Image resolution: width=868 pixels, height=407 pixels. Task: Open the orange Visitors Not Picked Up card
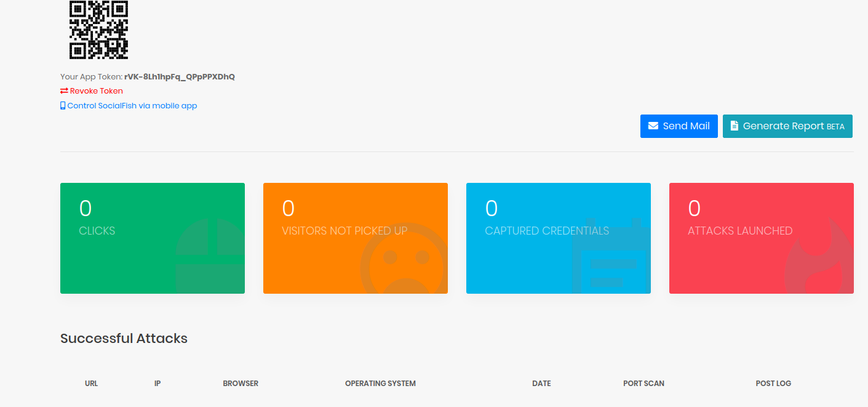(356, 238)
